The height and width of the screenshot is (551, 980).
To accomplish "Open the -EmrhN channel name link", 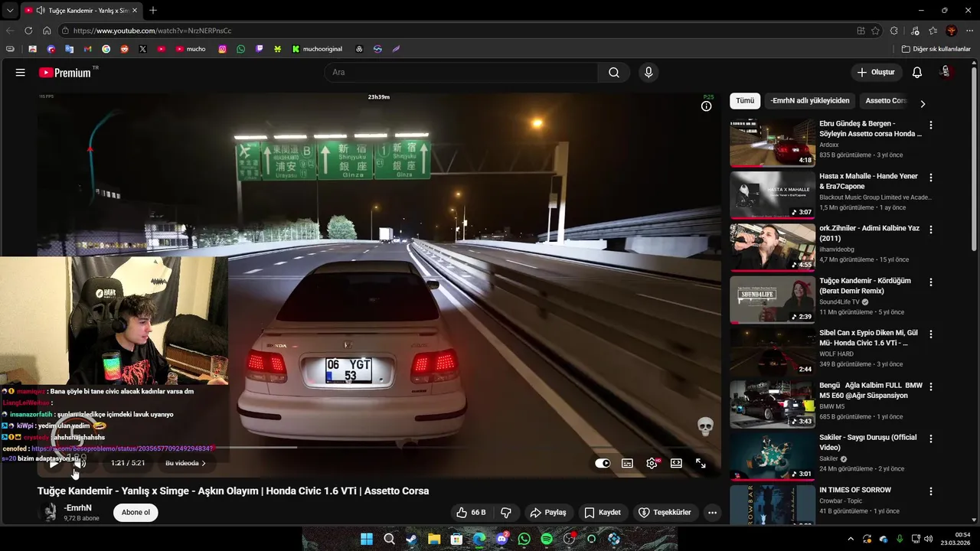I will pyautogui.click(x=78, y=508).
